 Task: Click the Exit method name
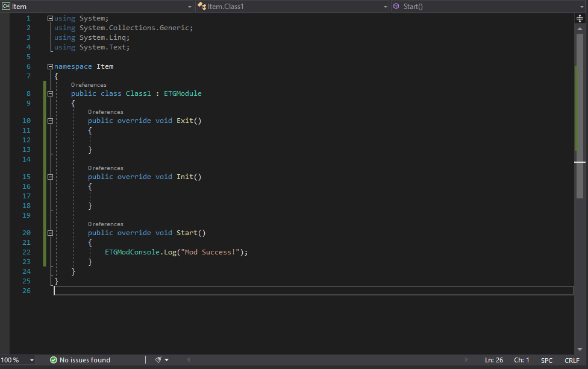coord(185,121)
